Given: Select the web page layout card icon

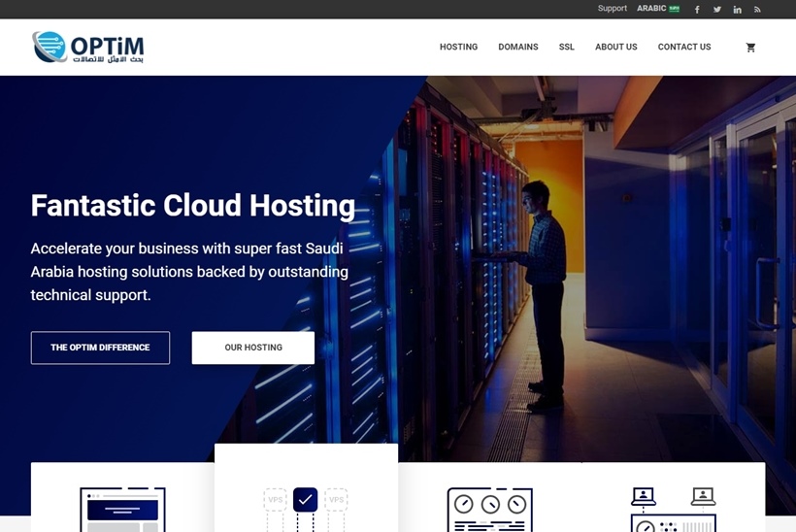Looking at the screenshot, I should click(x=122, y=509).
